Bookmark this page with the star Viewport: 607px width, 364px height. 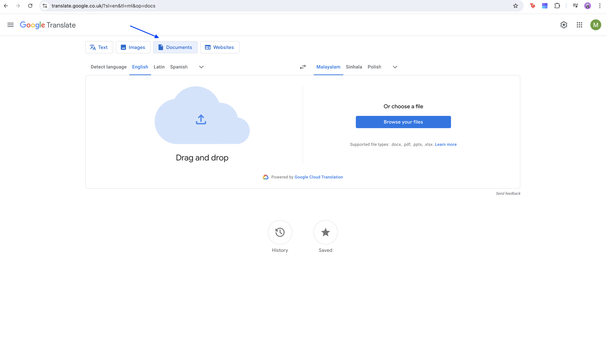515,6
